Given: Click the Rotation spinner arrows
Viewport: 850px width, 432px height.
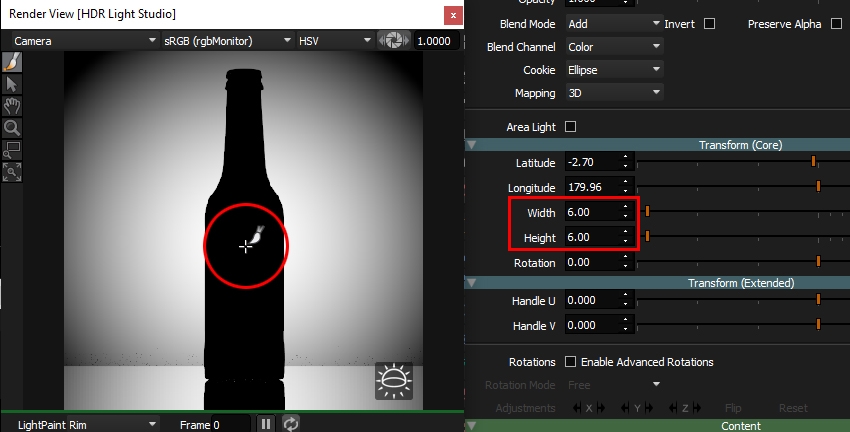Looking at the screenshot, I should coord(626,262).
